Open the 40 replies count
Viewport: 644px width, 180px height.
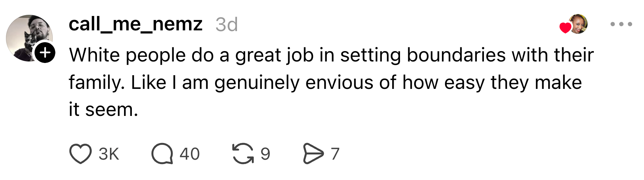pos(189,154)
